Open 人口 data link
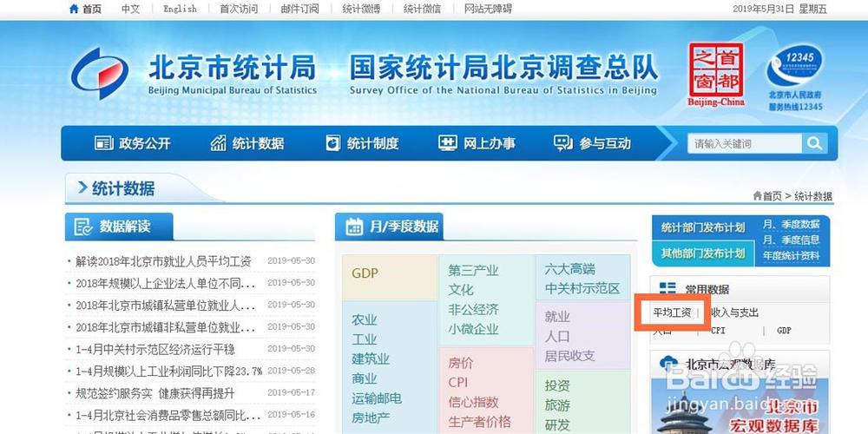The height and width of the screenshot is (434, 868). tap(557, 336)
